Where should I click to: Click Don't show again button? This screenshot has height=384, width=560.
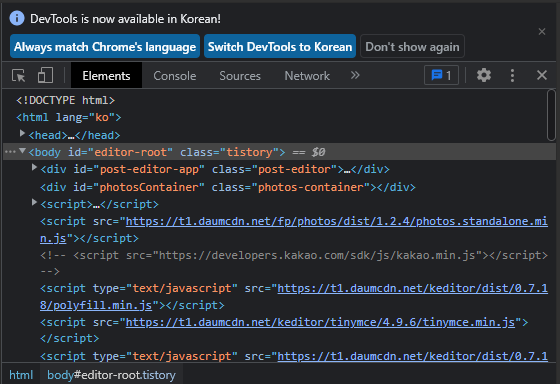pos(412,46)
